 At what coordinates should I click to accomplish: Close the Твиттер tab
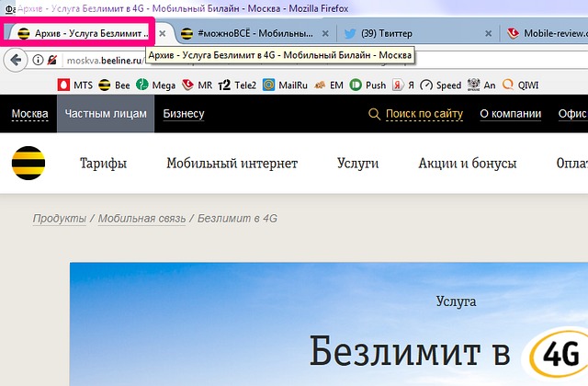(488, 33)
